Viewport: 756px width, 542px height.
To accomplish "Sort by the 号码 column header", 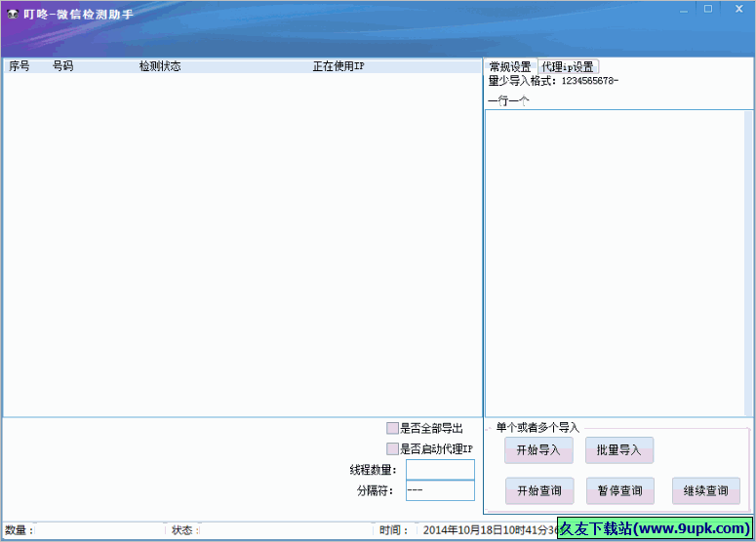I will point(63,66).
